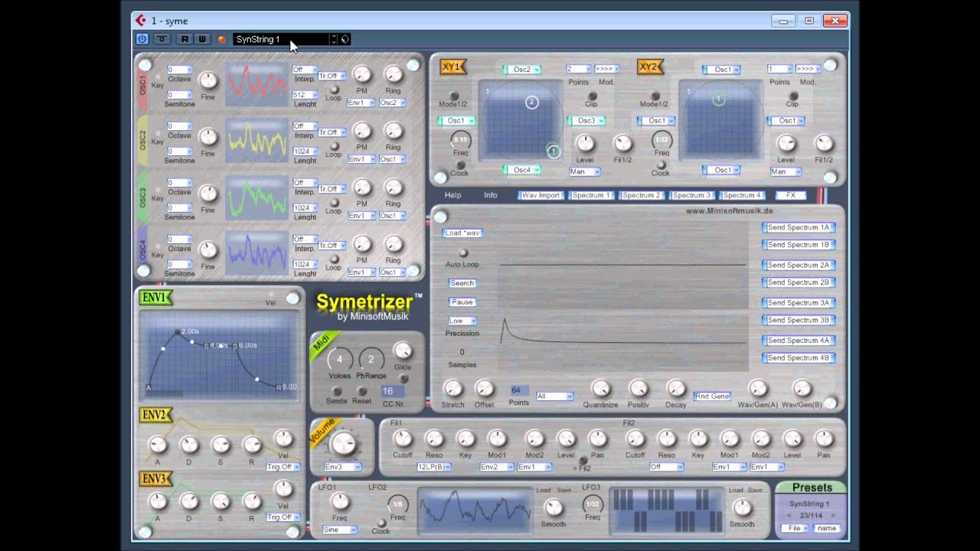Click the next preset arrow in Presets panel

tap(833, 516)
